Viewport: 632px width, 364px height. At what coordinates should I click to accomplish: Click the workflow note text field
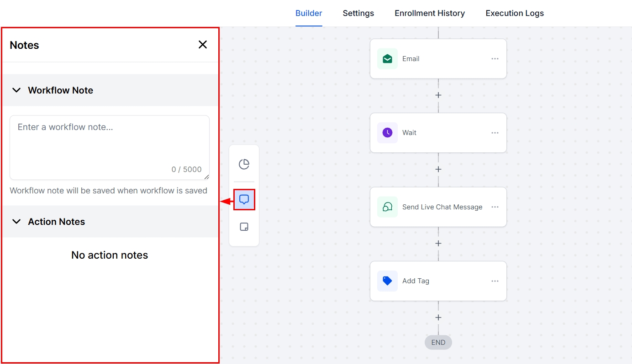point(110,144)
